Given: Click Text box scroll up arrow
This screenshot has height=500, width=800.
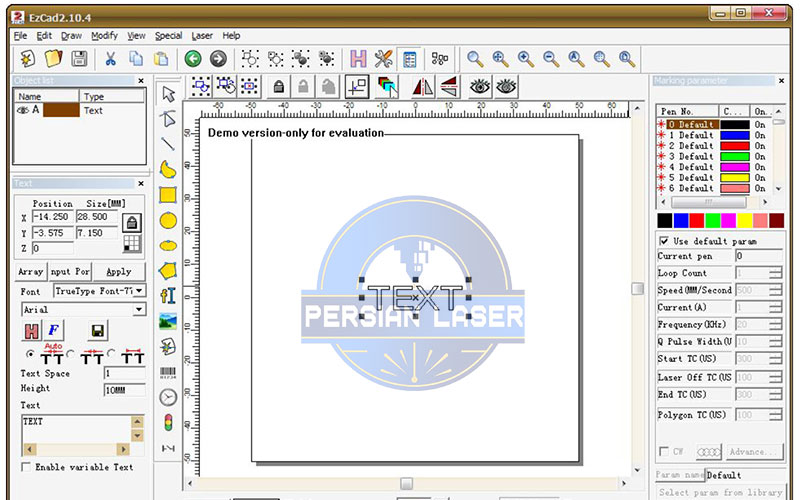Looking at the screenshot, I should [x=137, y=421].
